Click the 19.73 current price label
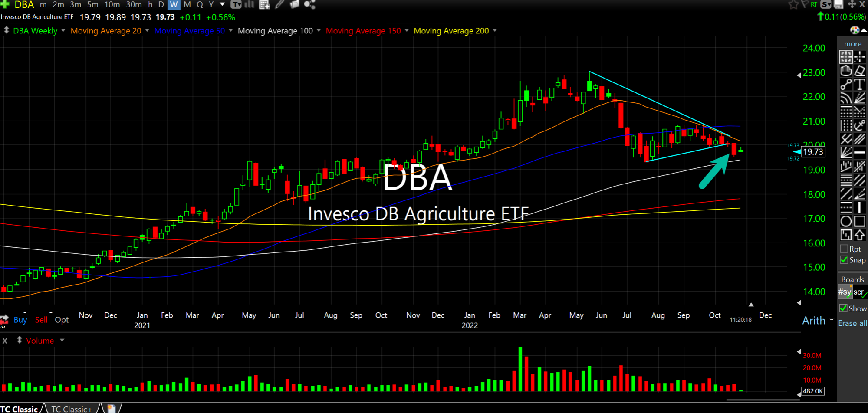868x413 pixels. tap(813, 152)
